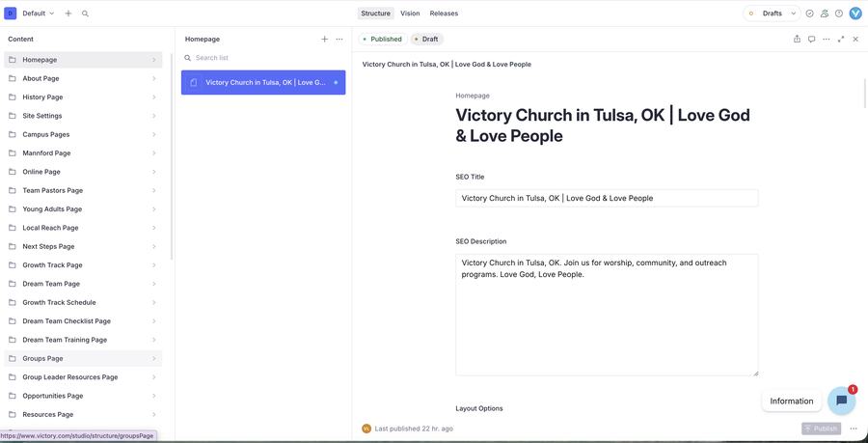
Task: Select the Published version chip
Action: tap(383, 40)
